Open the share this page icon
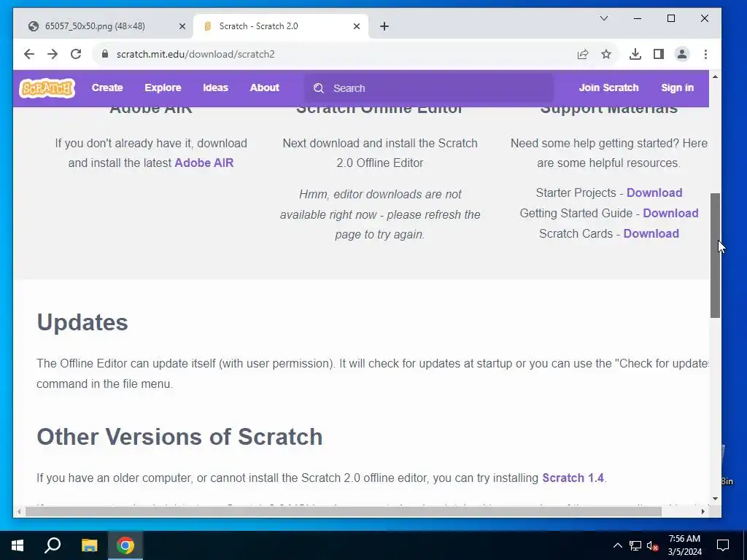 (x=583, y=54)
